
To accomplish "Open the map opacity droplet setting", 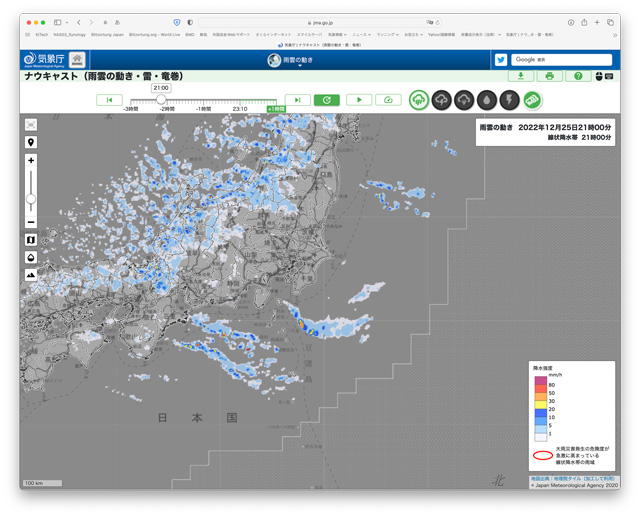I will click(x=31, y=257).
